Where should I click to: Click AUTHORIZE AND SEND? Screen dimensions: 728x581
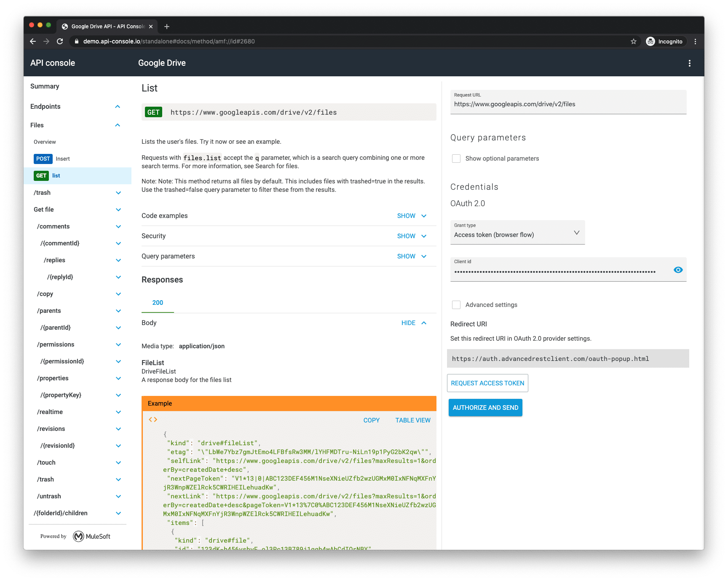coord(485,407)
